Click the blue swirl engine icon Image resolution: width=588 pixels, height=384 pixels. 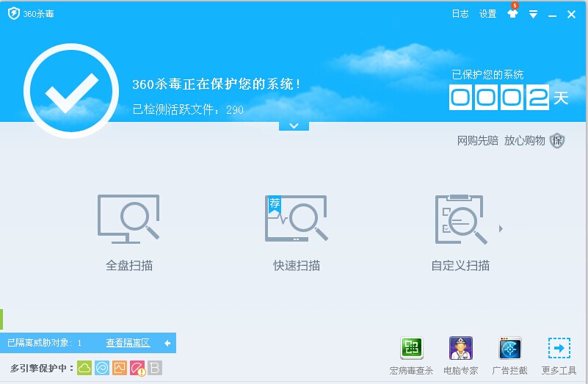point(102,369)
